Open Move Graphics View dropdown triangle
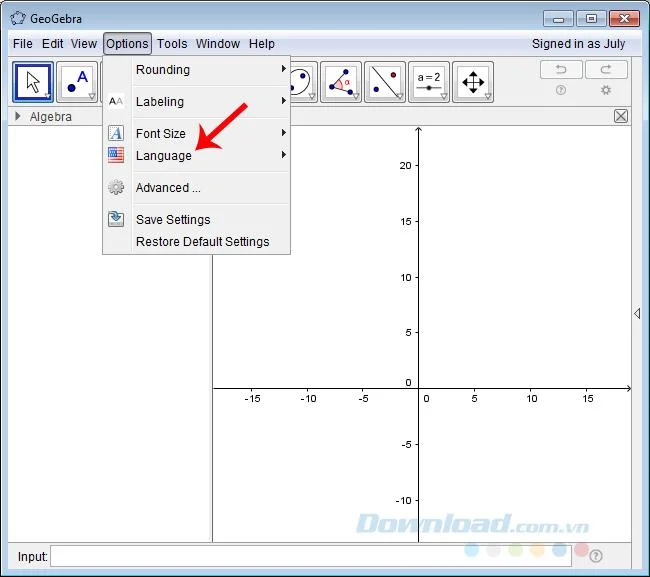This screenshot has width=650, height=577. 488,97
